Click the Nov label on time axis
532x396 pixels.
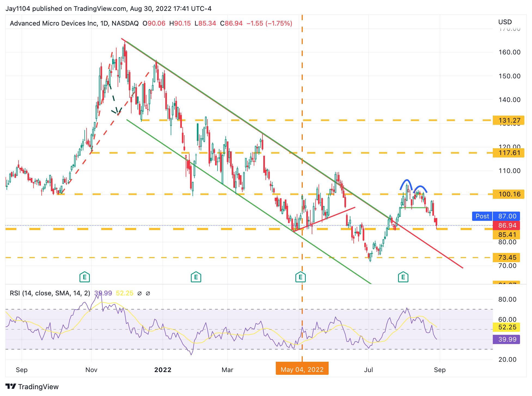(x=91, y=370)
